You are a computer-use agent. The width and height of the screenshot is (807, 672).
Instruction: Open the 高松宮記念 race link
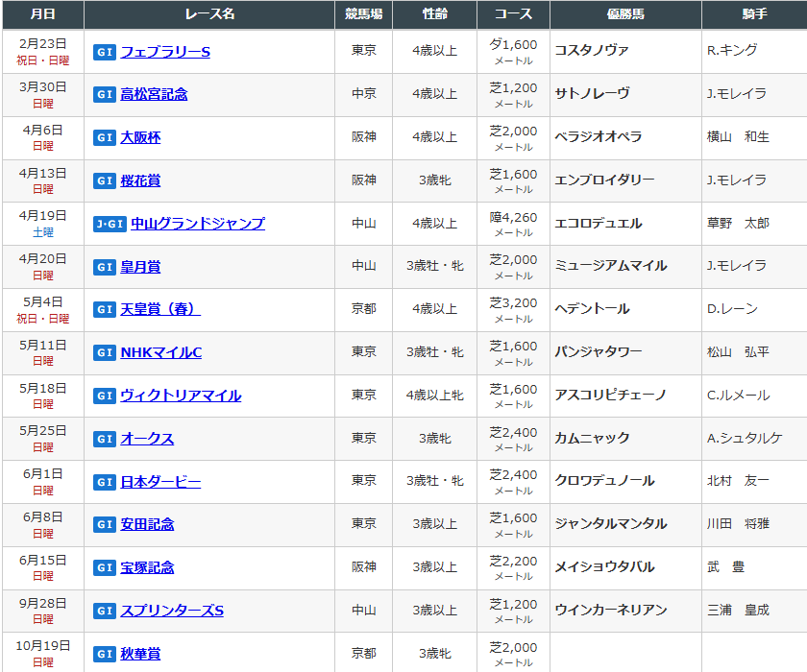(x=154, y=94)
